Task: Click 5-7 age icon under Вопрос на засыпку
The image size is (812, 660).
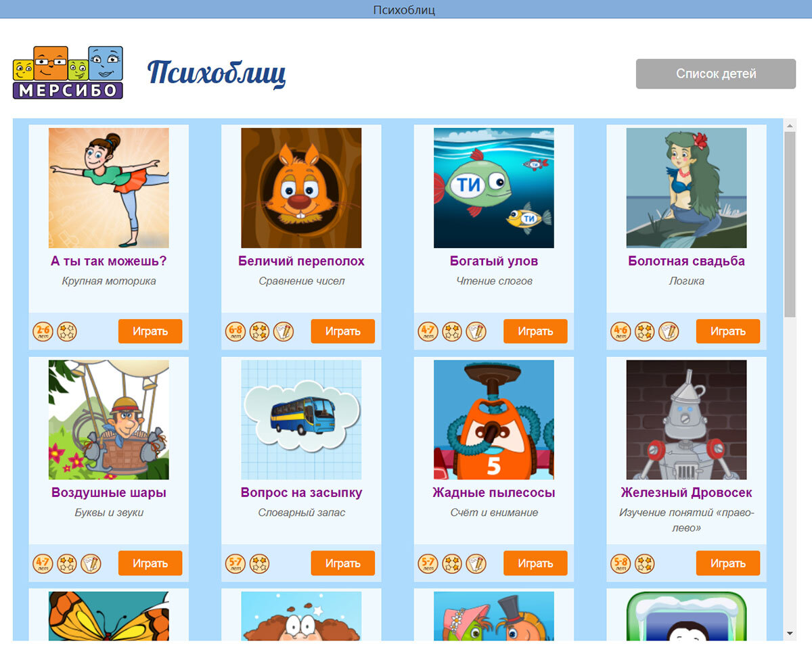Action: 235,563
